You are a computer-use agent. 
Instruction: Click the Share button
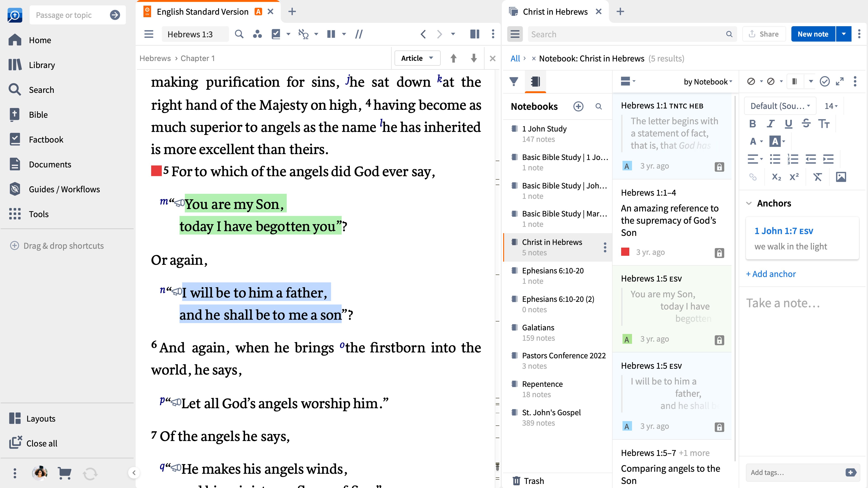click(764, 34)
